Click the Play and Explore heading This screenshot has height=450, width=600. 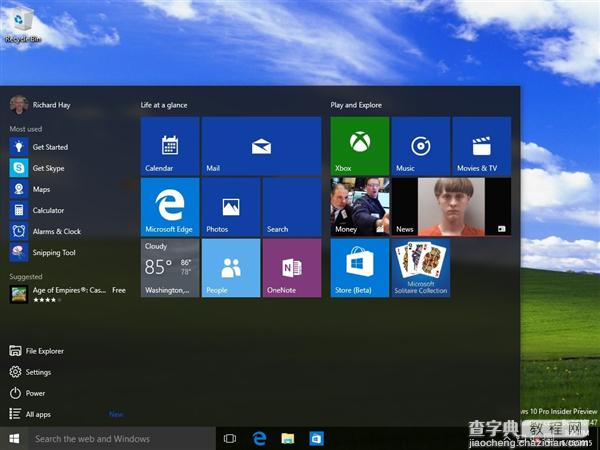(356, 105)
